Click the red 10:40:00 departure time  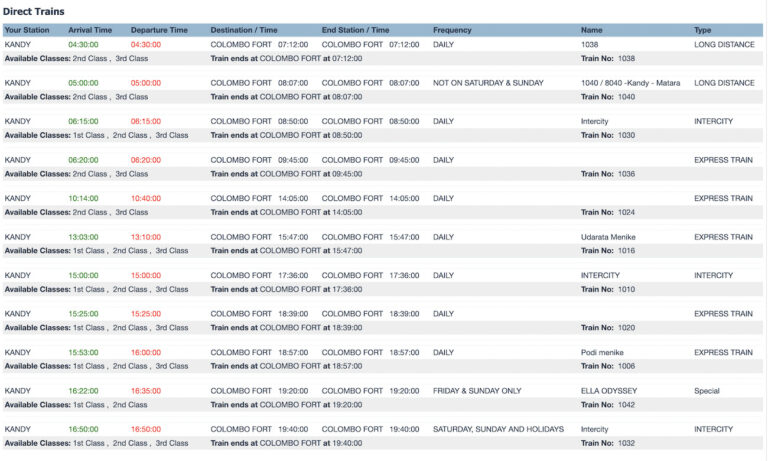[x=145, y=198]
